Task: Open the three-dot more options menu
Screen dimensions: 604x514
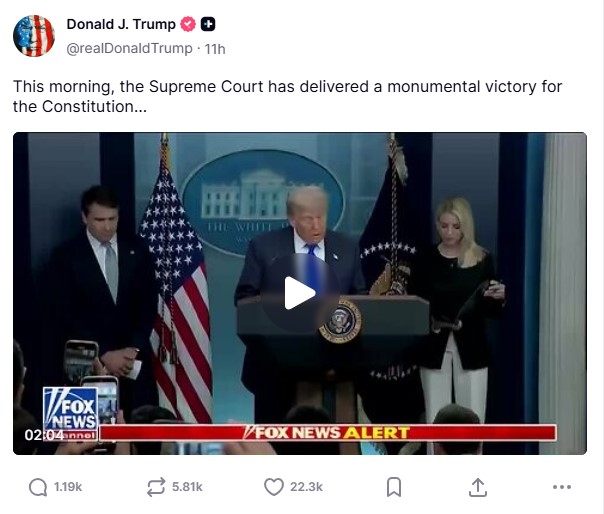Action: point(562,487)
